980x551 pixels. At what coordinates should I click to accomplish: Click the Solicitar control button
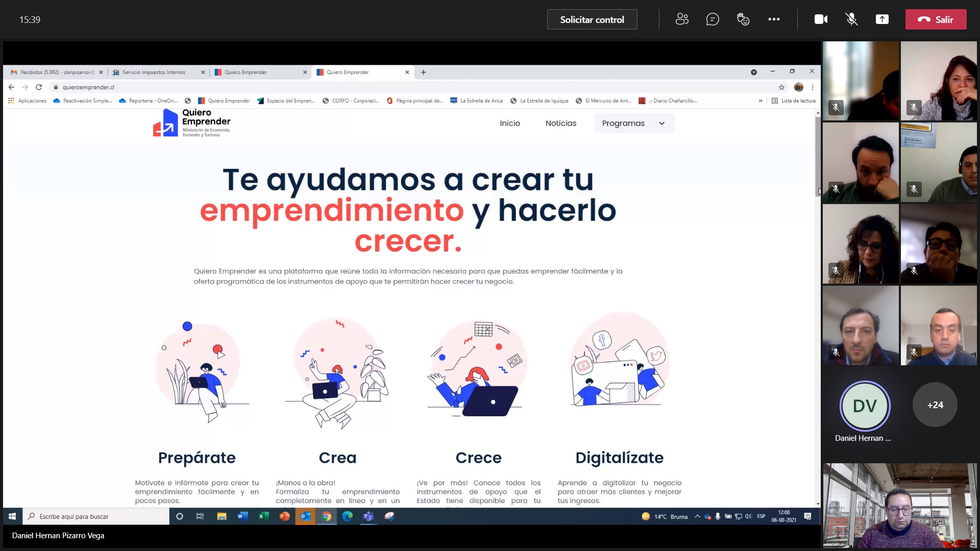(x=592, y=19)
